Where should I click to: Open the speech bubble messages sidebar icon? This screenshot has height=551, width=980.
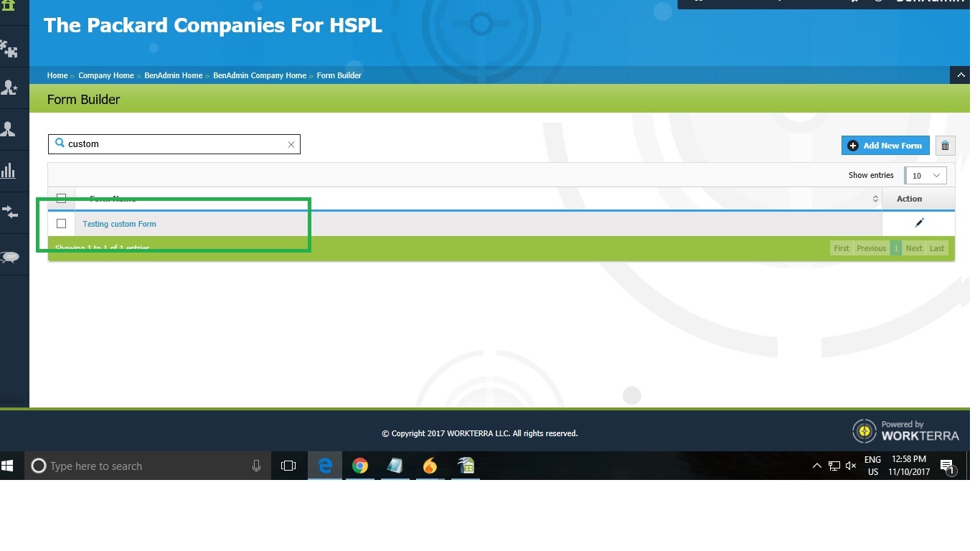tap(10, 257)
